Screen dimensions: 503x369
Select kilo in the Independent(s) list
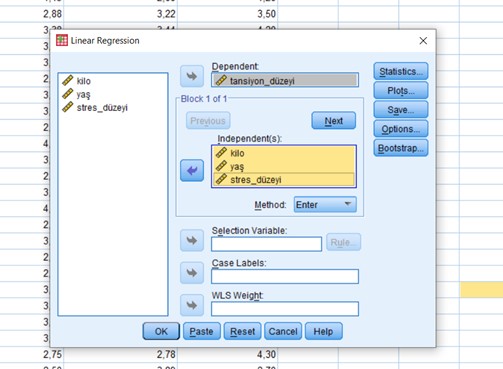point(284,153)
